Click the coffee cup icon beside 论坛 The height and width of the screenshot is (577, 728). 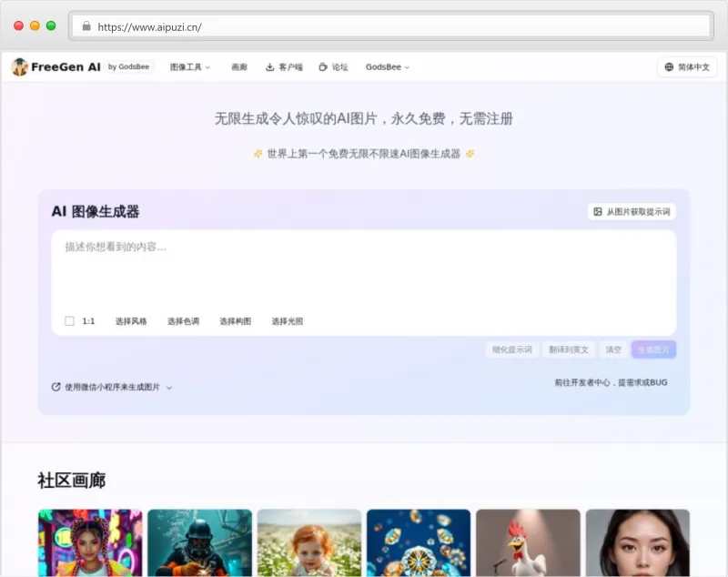[323, 67]
